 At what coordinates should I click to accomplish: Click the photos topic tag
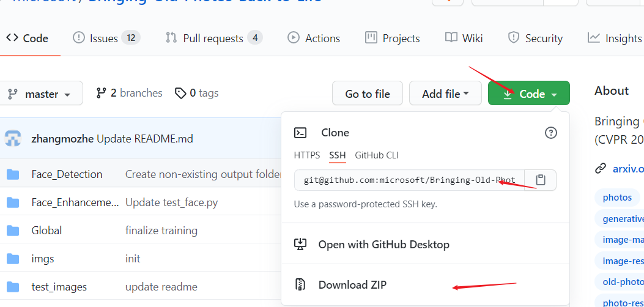coord(617,198)
